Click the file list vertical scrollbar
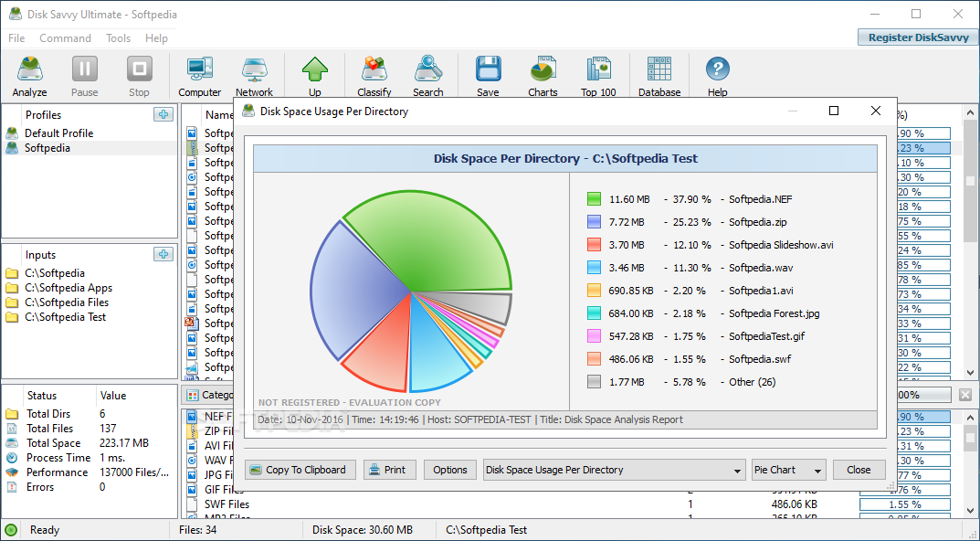The height and width of the screenshot is (541, 980). click(970, 242)
